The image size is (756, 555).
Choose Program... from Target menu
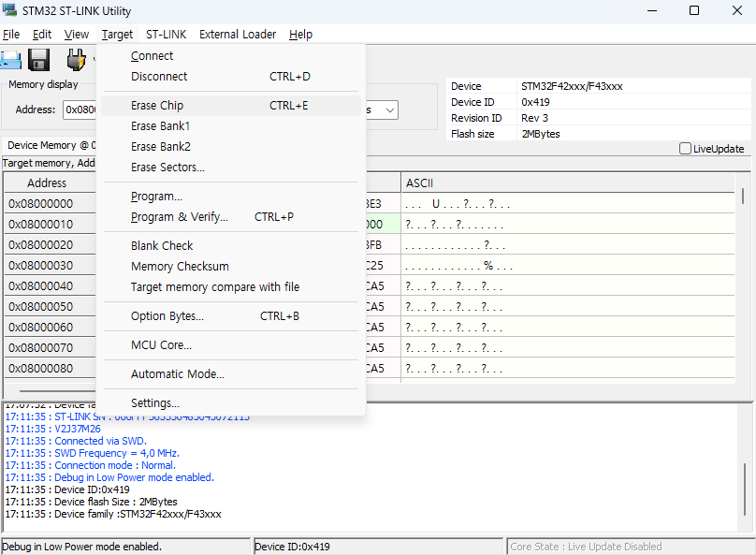click(x=231, y=197)
